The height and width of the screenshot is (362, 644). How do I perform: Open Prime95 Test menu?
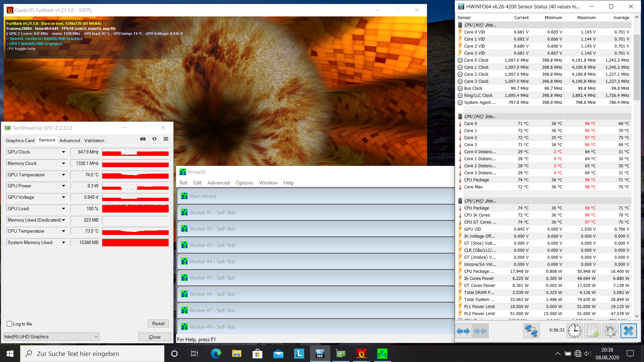[183, 183]
